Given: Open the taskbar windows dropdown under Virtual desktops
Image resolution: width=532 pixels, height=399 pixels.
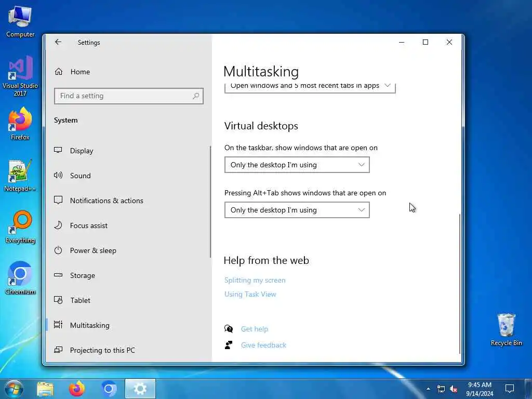Looking at the screenshot, I should click(297, 165).
